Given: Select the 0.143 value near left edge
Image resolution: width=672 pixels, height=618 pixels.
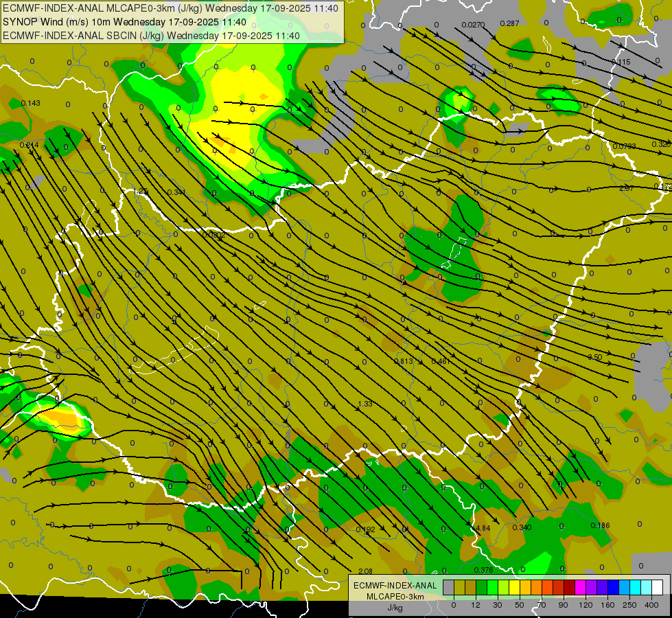Looking at the screenshot, I should [30, 103].
